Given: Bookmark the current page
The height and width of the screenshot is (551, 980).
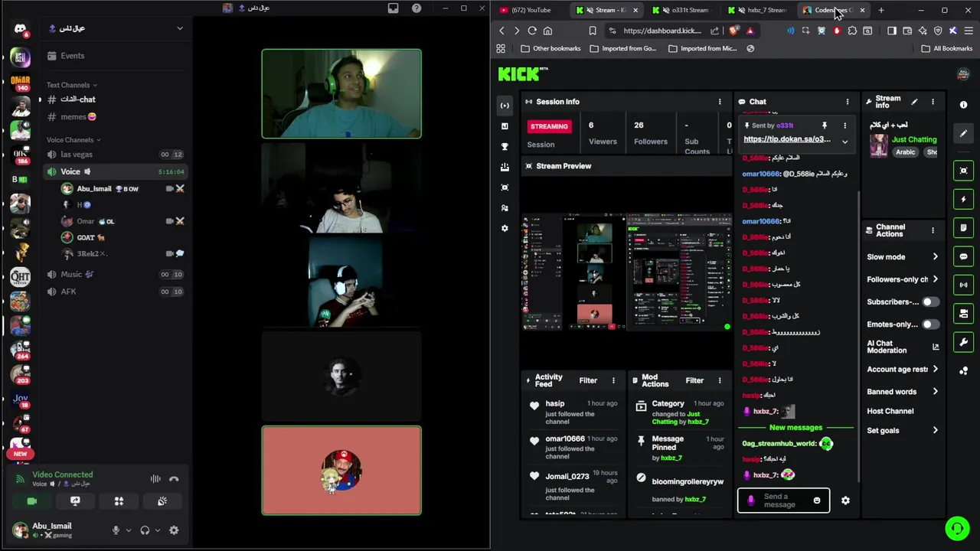Looking at the screenshot, I should click(x=593, y=31).
